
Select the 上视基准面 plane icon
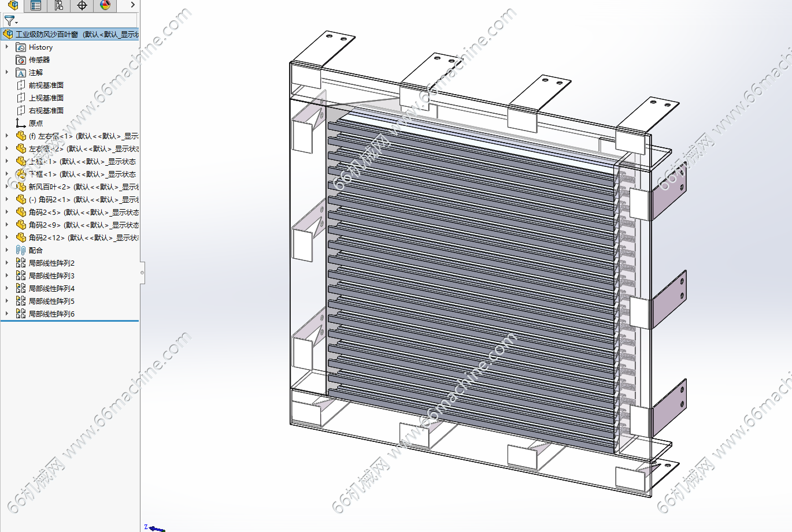[21, 98]
